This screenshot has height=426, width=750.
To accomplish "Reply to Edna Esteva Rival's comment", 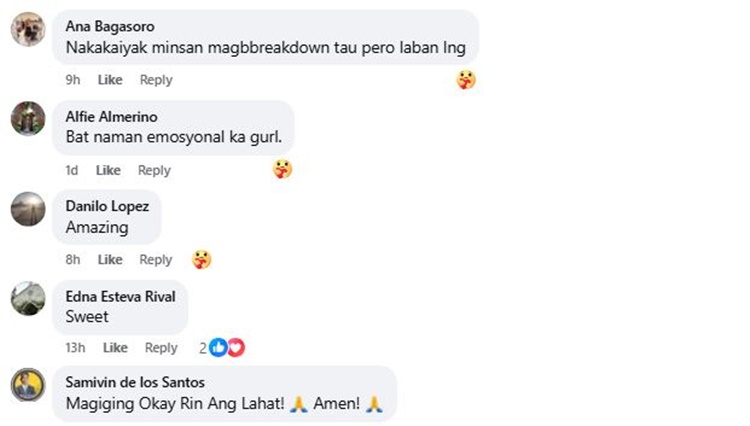I will click(x=161, y=348).
